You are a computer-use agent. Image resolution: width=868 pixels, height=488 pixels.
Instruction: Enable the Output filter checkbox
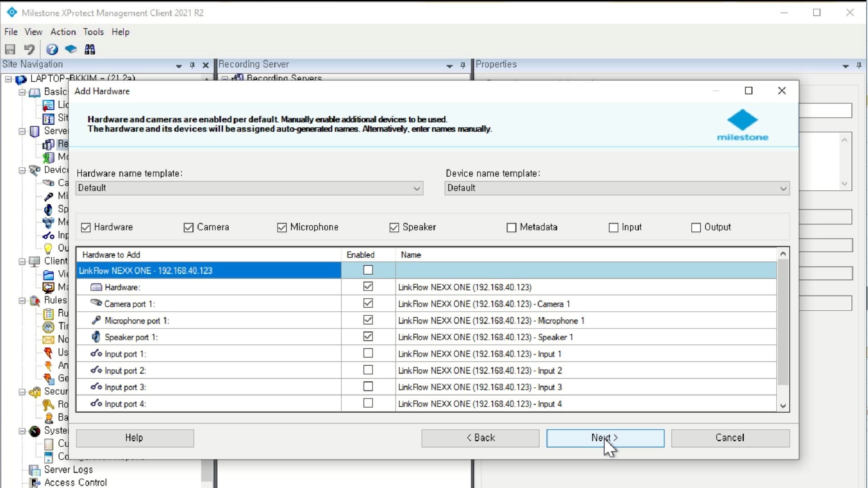[x=696, y=227]
